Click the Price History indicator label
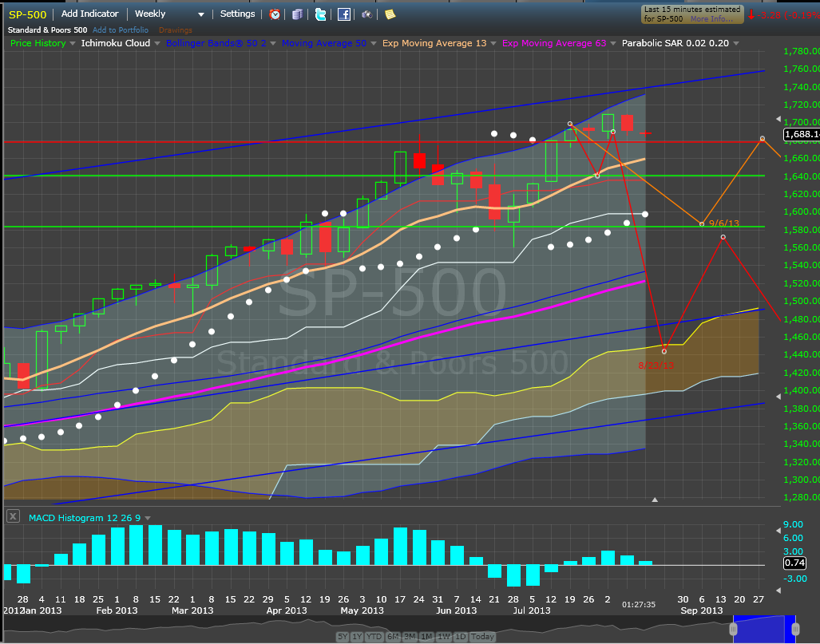The height and width of the screenshot is (644, 820). point(38,43)
